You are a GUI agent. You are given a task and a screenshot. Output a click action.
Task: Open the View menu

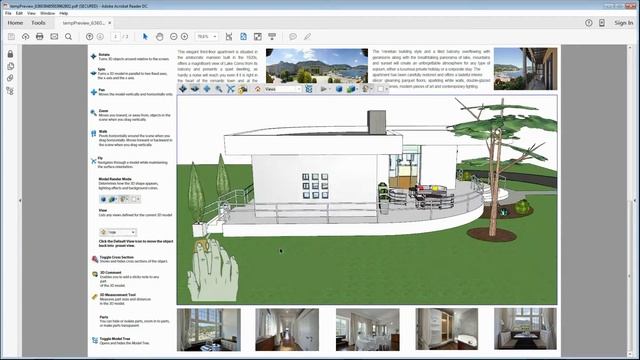(31, 13)
